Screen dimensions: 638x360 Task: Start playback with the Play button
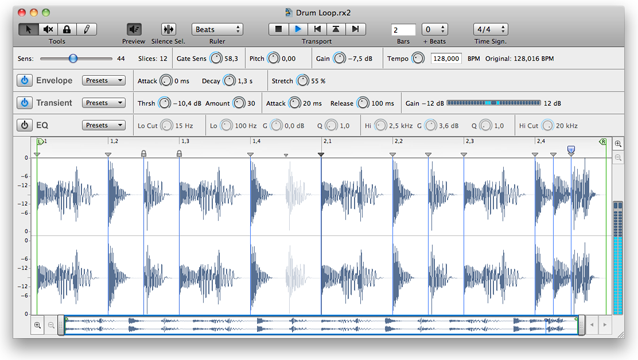coord(298,29)
